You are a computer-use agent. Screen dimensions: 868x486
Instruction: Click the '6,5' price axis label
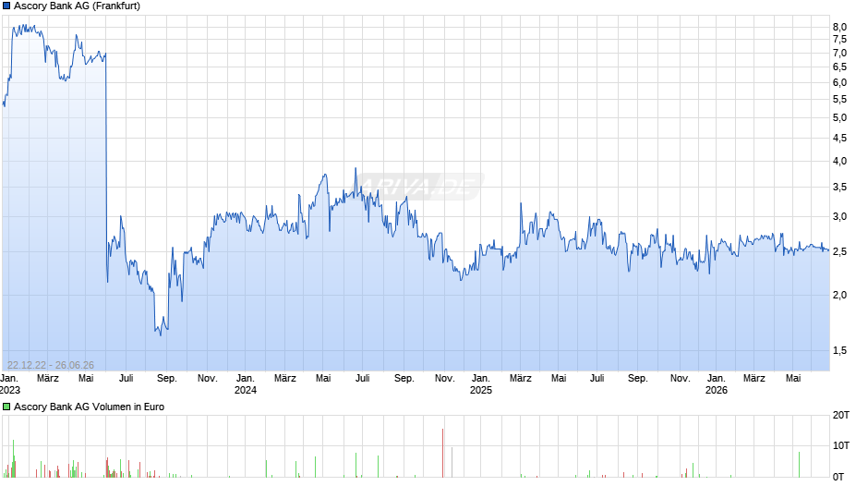pos(839,67)
